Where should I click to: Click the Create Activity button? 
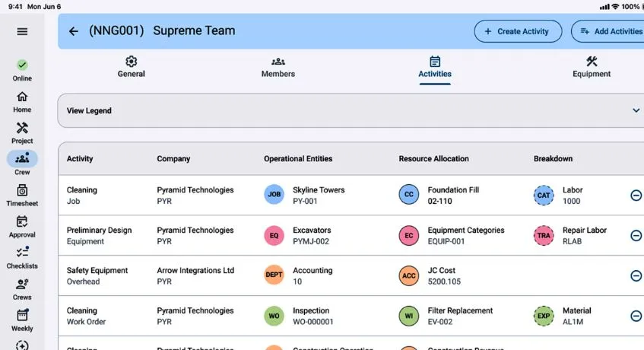click(x=518, y=31)
